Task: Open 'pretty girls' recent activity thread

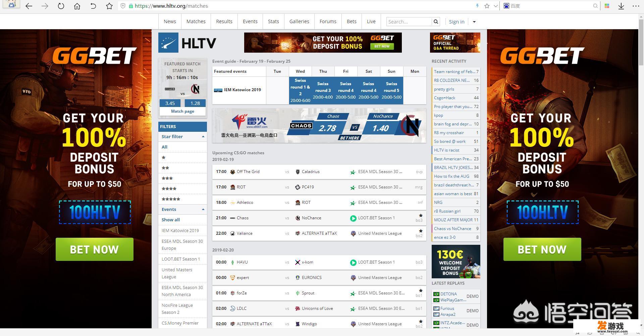Action: pos(444,89)
